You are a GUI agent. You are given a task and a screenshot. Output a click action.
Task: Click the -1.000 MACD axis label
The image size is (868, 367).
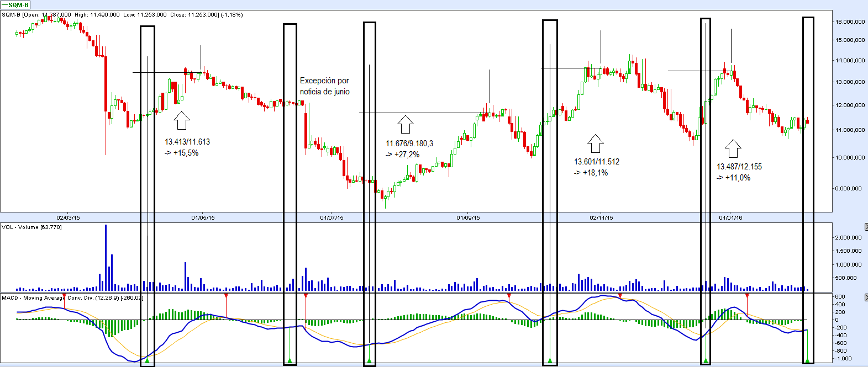tap(844, 359)
